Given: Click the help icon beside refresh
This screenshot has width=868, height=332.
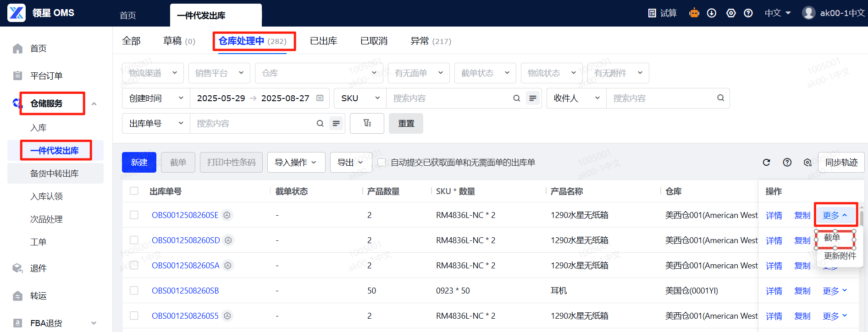Looking at the screenshot, I should 787,162.
